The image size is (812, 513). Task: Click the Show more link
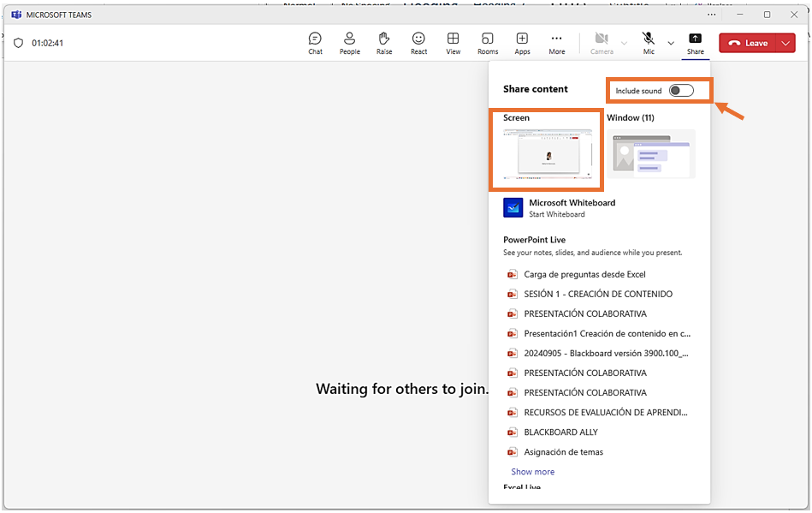click(x=532, y=472)
